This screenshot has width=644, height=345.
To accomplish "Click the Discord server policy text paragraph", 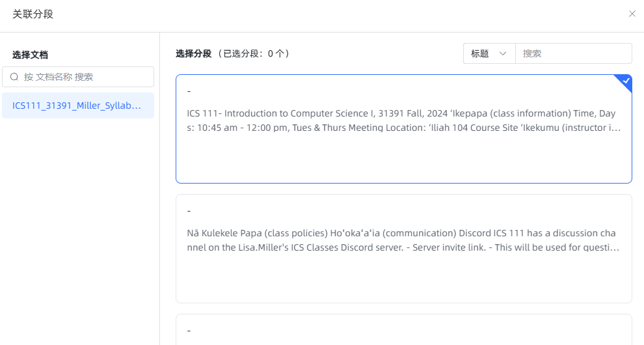I will 401,240.
